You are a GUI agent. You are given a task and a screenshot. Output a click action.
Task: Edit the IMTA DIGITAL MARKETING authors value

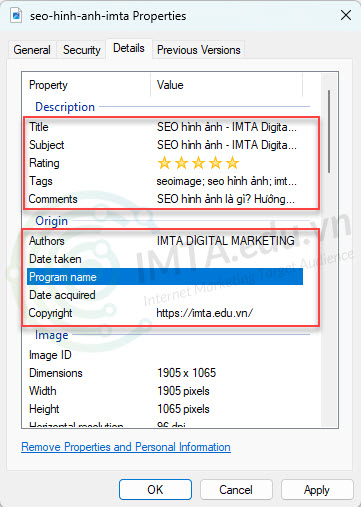(x=226, y=241)
